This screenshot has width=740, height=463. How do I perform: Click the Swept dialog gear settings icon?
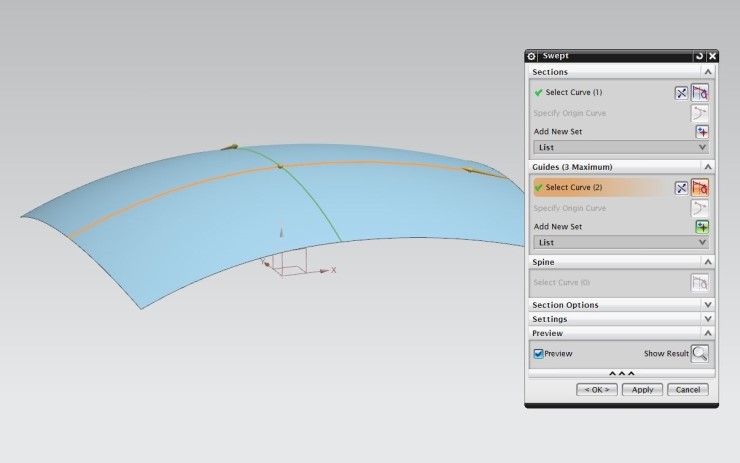(532, 56)
